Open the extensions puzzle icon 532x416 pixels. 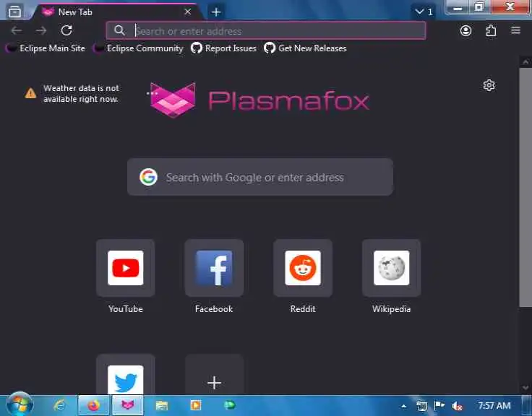(491, 30)
